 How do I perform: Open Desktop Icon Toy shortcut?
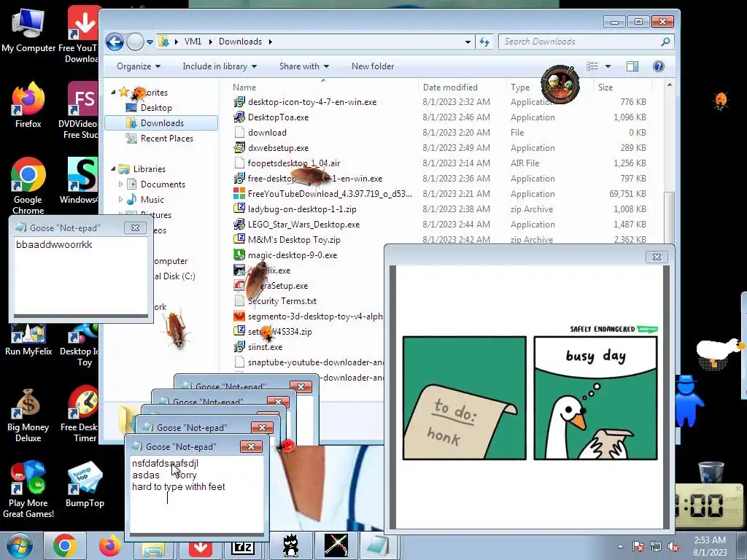pos(80,345)
